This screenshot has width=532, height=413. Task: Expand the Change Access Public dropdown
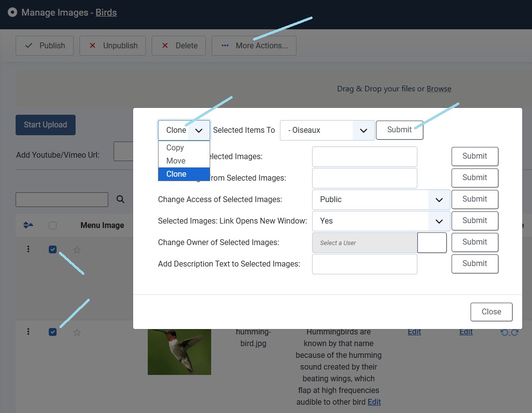381,200
